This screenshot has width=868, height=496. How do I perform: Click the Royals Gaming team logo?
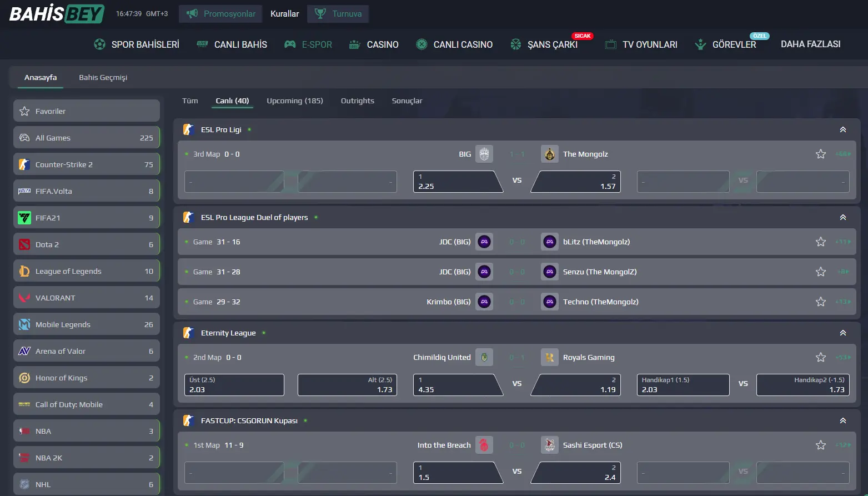click(550, 358)
